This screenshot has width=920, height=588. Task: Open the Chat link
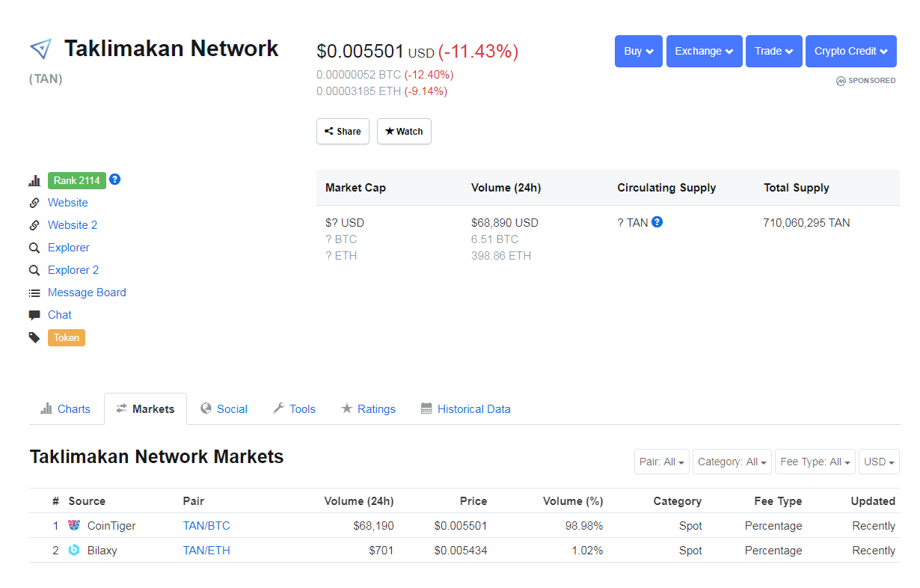[60, 315]
